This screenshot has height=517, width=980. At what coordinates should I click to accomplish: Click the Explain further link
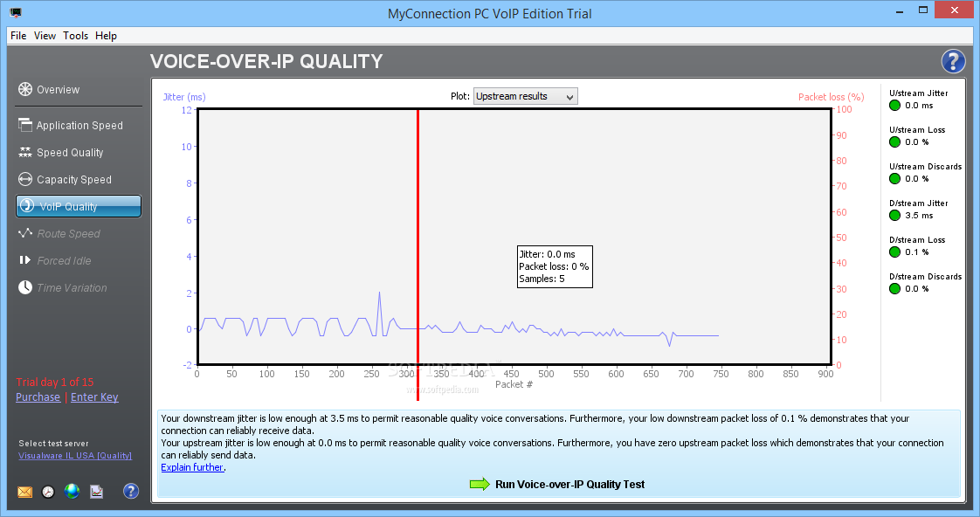[x=192, y=467]
